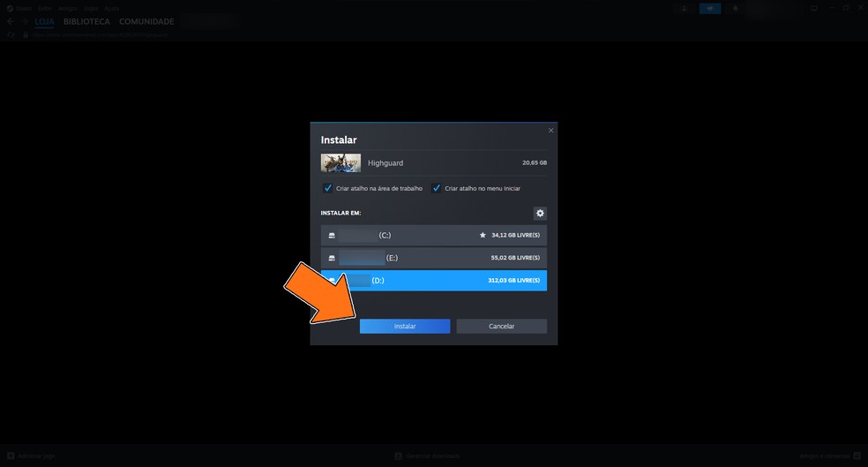Click the page reload icon

(x=11, y=34)
